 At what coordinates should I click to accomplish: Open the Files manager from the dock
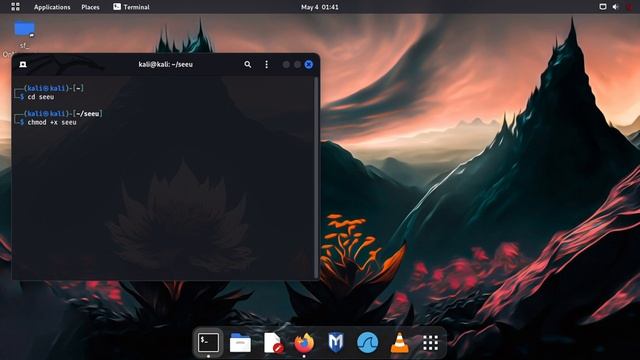pyautogui.click(x=240, y=342)
